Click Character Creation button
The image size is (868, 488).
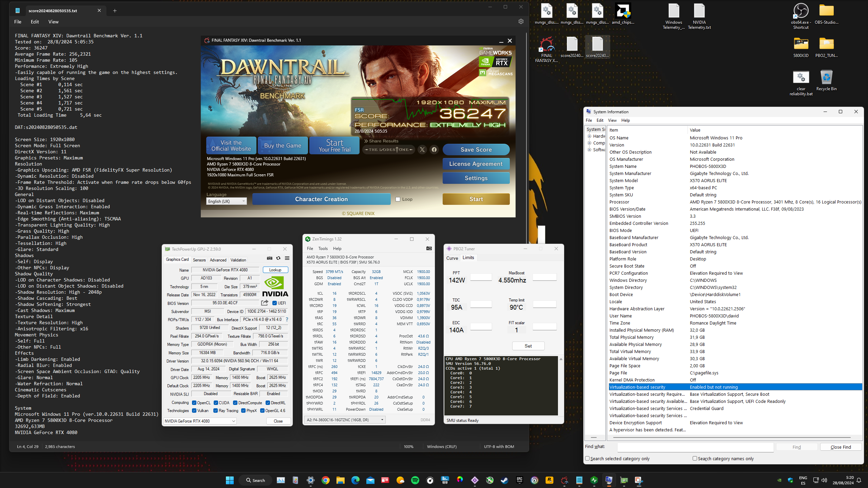click(321, 199)
